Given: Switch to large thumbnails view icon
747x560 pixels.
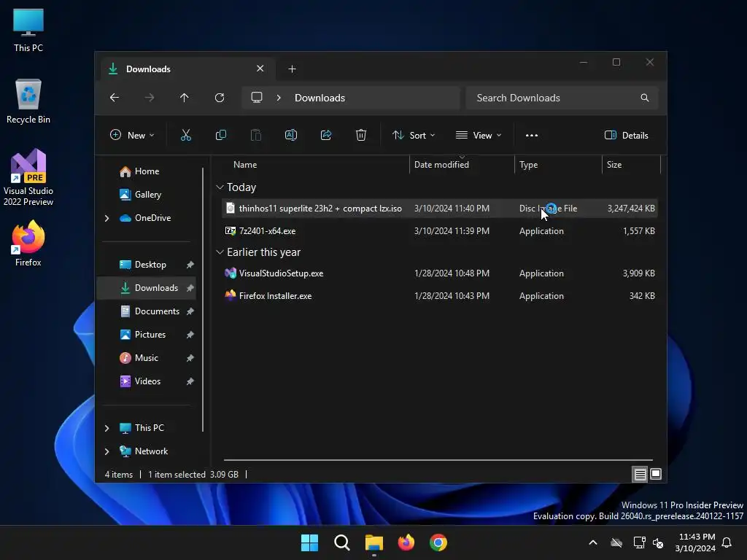Looking at the screenshot, I should point(656,474).
